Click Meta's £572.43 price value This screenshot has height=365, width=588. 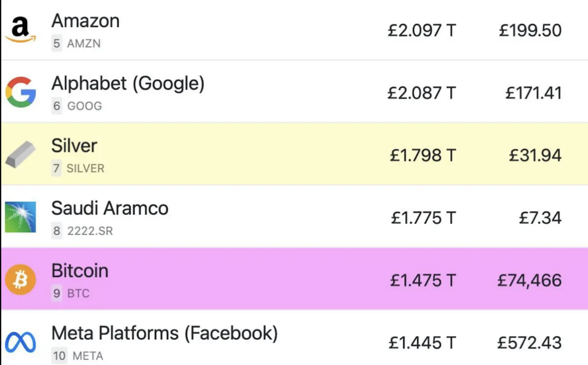point(529,343)
